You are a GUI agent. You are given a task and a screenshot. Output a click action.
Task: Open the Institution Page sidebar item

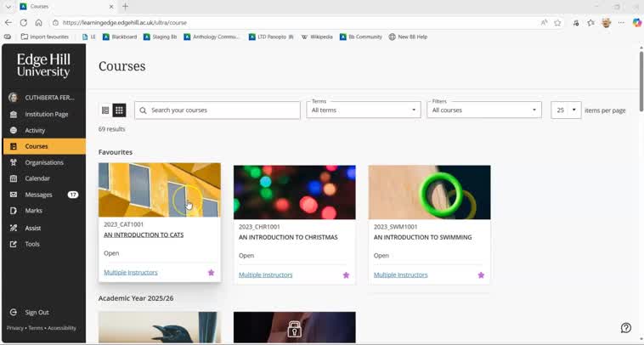[x=44, y=114]
